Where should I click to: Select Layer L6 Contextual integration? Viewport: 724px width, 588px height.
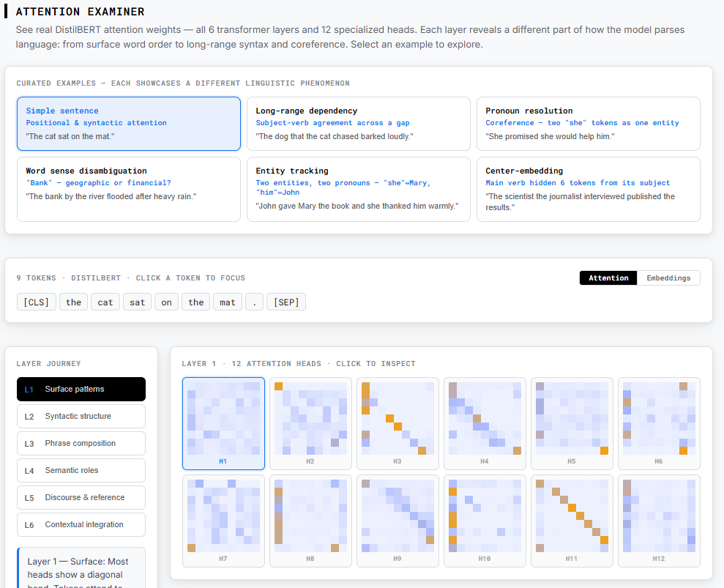(81, 524)
